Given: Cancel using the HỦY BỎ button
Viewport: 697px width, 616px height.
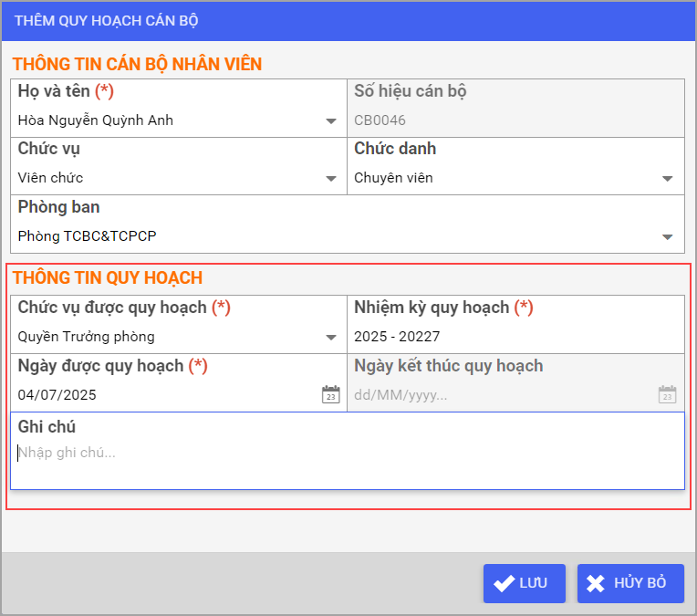Looking at the screenshot, I should point(630,584).
